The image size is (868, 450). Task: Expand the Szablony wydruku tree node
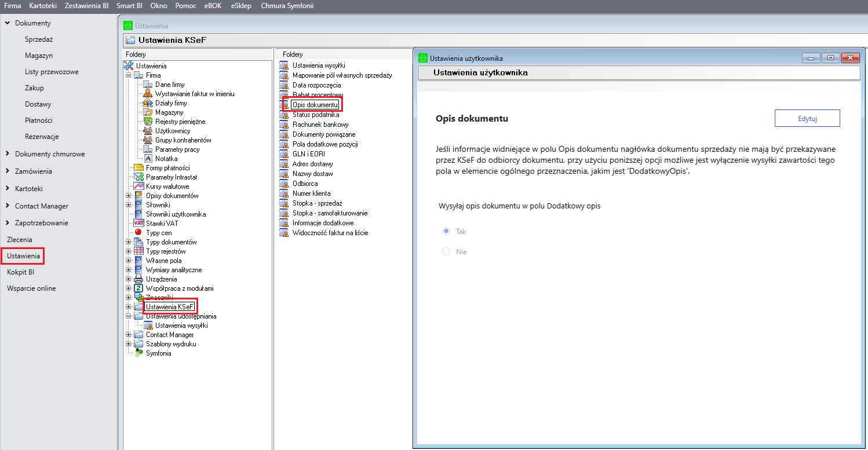coord(129,344)
